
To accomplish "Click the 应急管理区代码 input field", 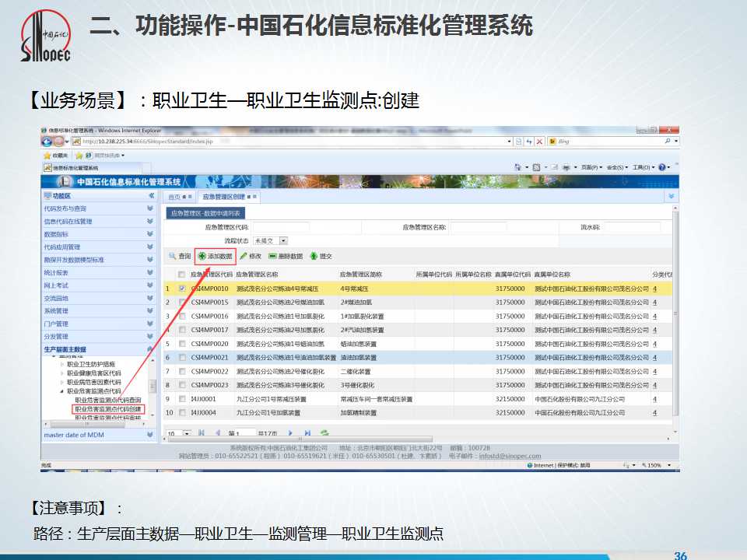I will [281, 227].
